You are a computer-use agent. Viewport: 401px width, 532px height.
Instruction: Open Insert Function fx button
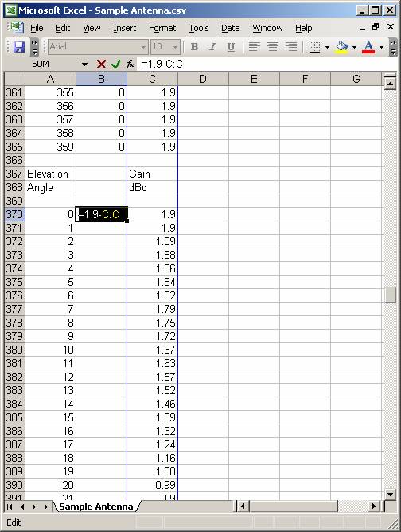pos(130,64)
